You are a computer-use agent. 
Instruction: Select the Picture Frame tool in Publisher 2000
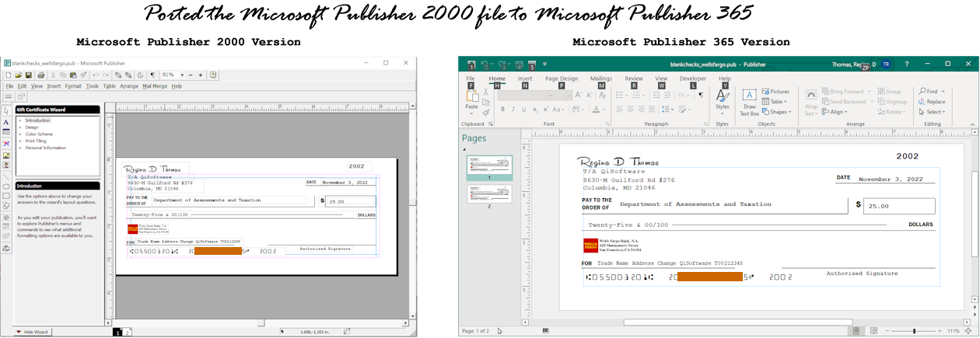(x=6, y=155)
